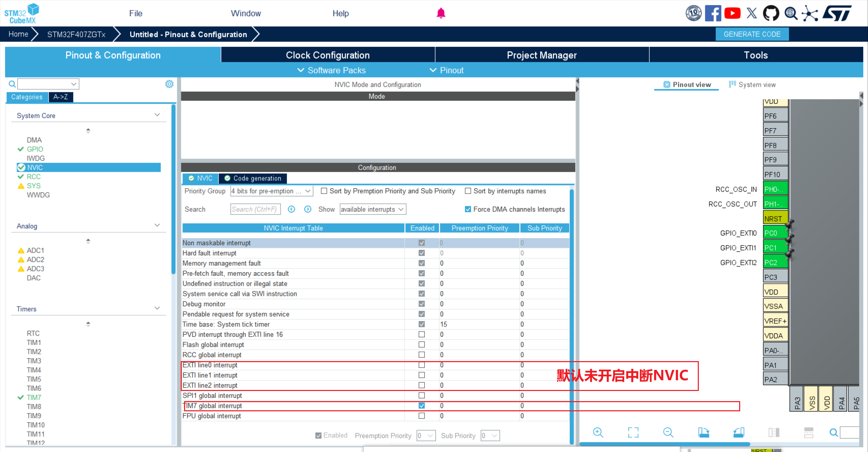
Task: Switch to System view
Action: coord(752,85)
